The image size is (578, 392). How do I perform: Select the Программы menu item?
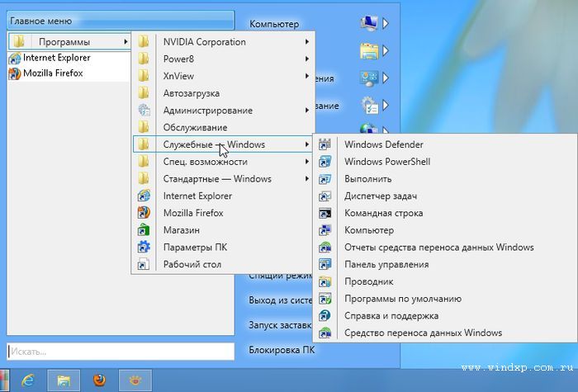69,41
